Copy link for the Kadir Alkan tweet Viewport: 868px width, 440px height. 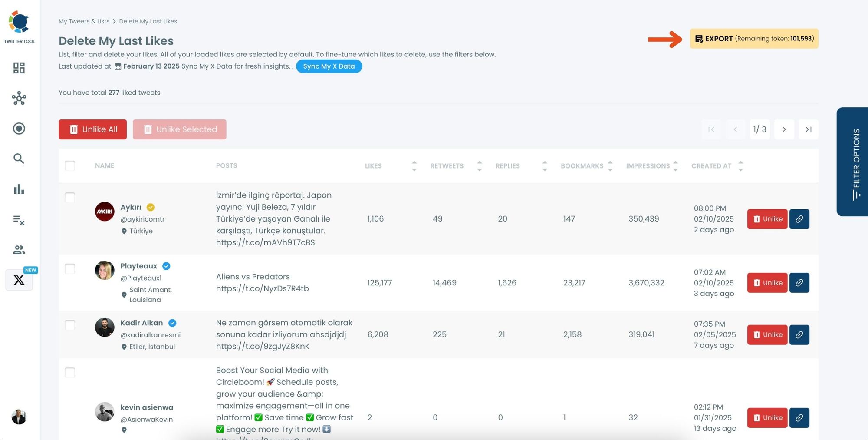[x=799, y=335]
